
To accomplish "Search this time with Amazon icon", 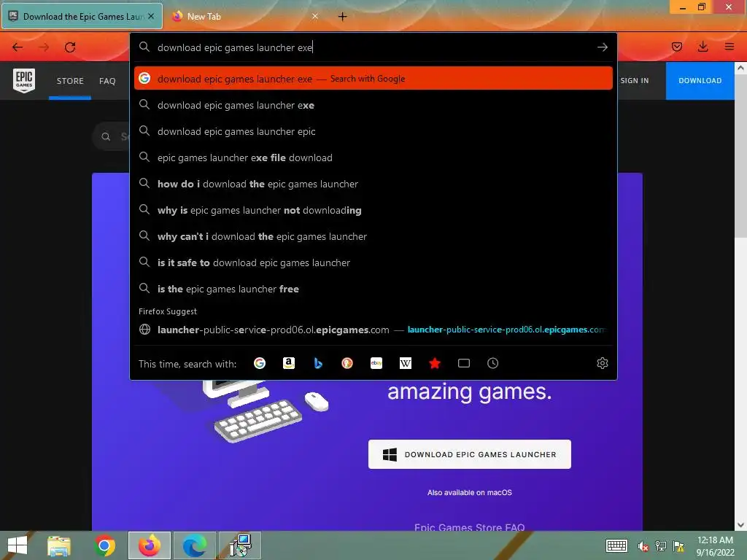I will point(289,363).
